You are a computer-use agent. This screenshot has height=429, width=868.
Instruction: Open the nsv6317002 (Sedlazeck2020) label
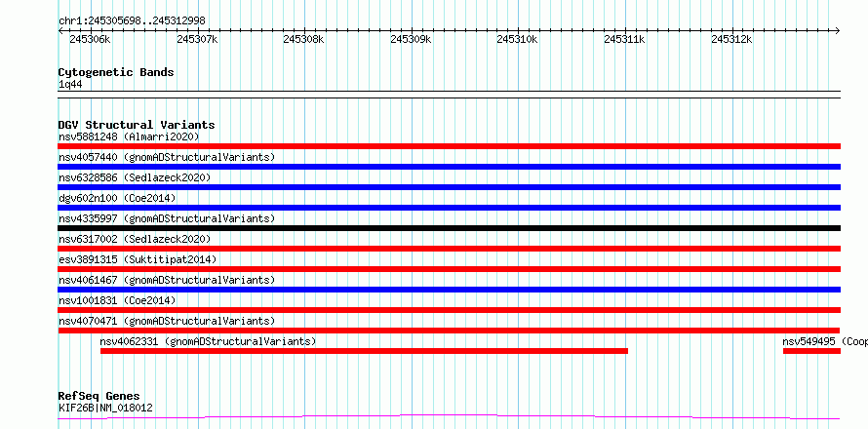tap(135, 239)
